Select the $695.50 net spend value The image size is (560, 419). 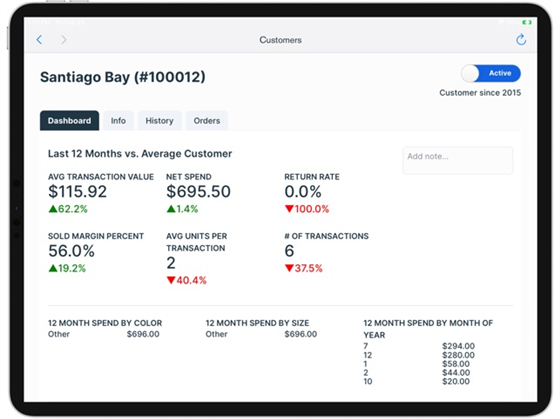[198, 191]
